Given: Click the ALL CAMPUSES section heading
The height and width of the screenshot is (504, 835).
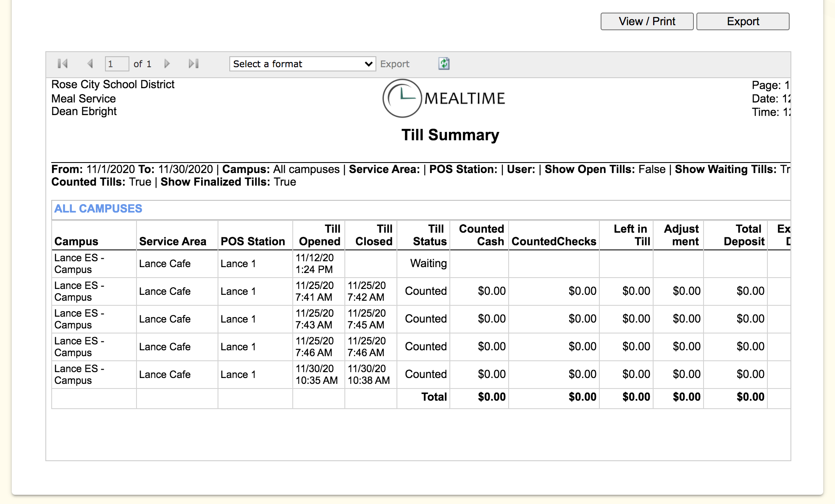Looking at the screenshot, I should (x=98, y=209).
